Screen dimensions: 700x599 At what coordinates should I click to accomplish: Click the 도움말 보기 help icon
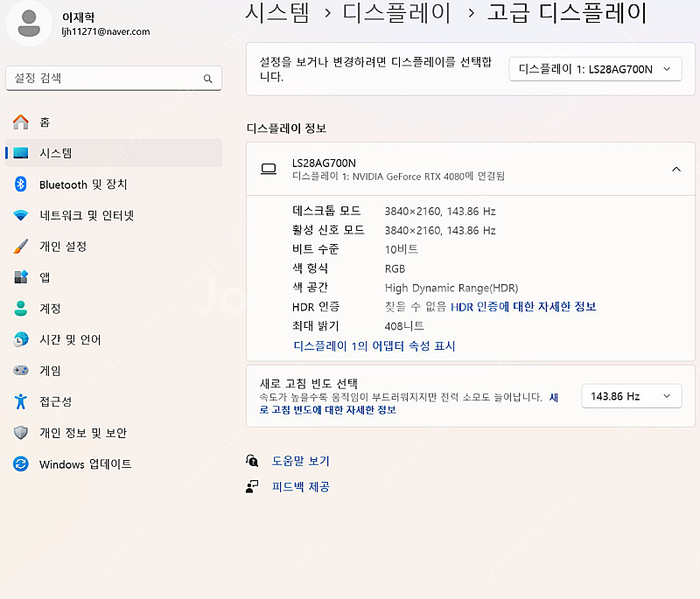(x=253, y=460)
